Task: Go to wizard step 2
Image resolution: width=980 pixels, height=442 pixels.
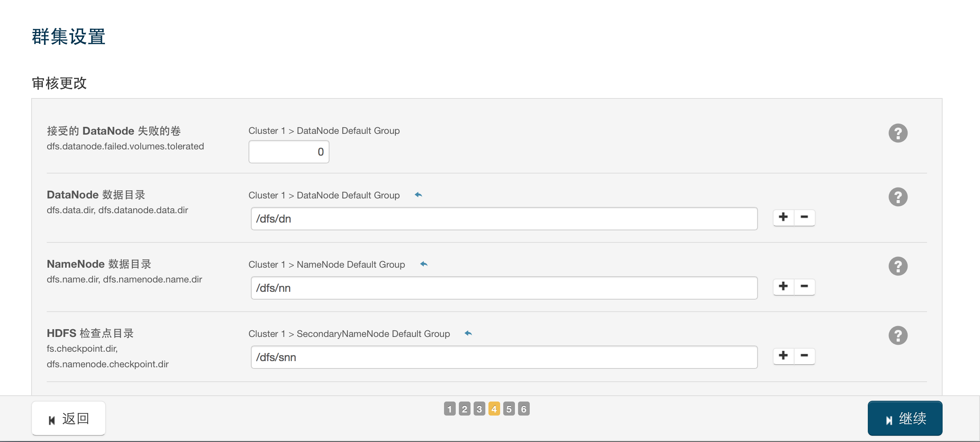Action: click(464, 409)
